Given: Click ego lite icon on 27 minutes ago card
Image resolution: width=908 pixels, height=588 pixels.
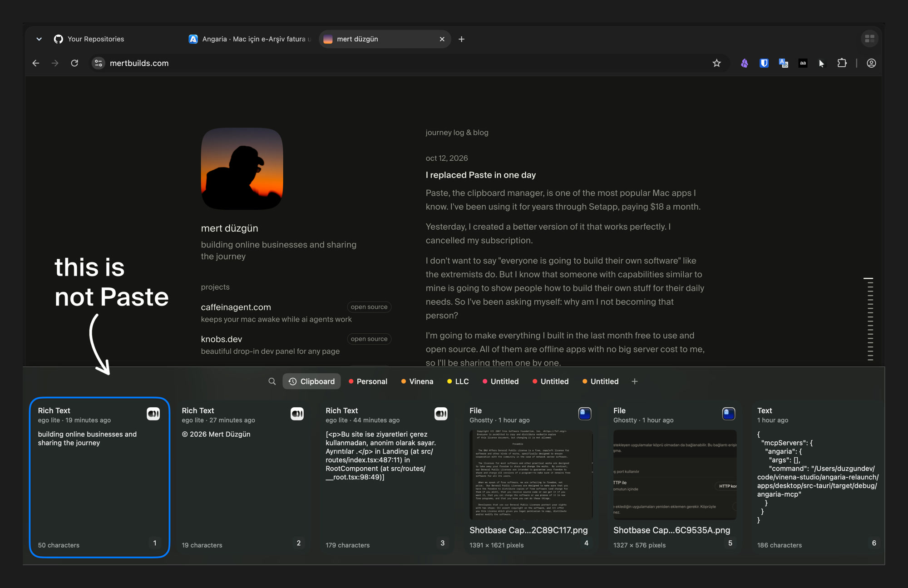Looking at the screenshot, I should [297, 414].
